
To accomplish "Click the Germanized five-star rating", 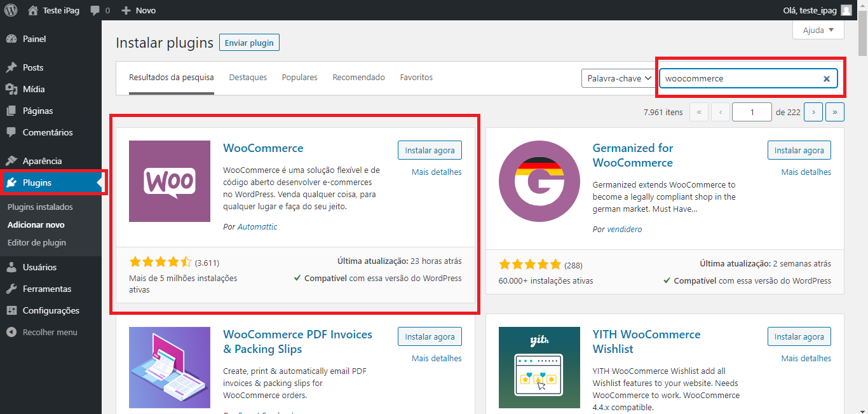I will pos(530,265).
